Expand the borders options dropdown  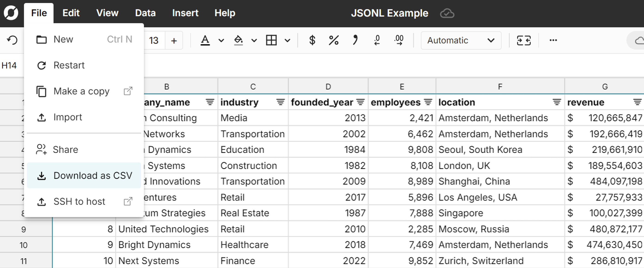click(287, 40)
